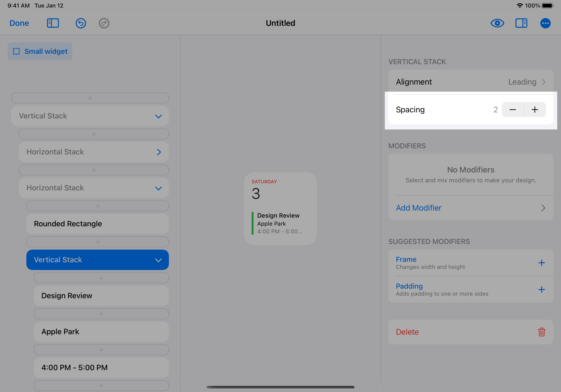This screenshot has width=561, height=392.
Task: Select the Small widget item
Action: [x=40, y=51]
